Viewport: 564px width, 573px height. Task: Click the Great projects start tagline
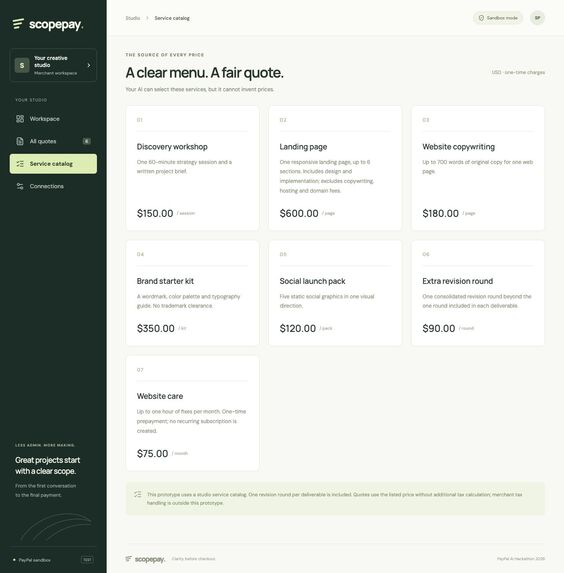(48, 466)
